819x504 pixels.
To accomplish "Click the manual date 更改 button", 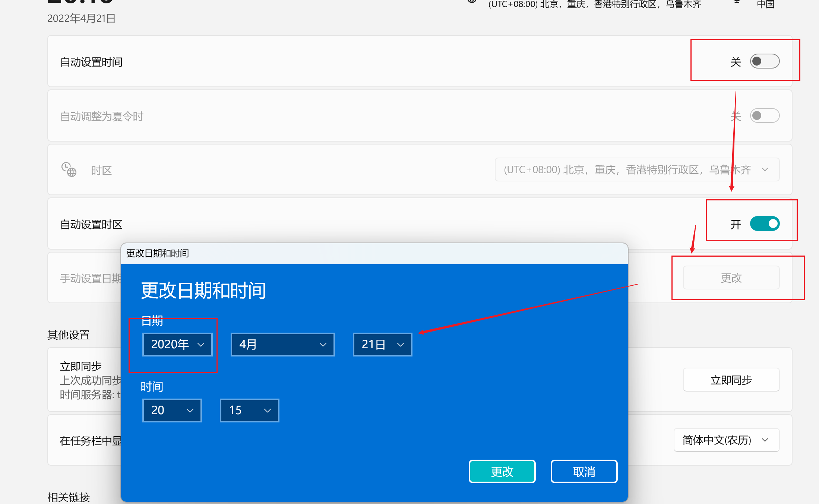I will tap(731, 278).
